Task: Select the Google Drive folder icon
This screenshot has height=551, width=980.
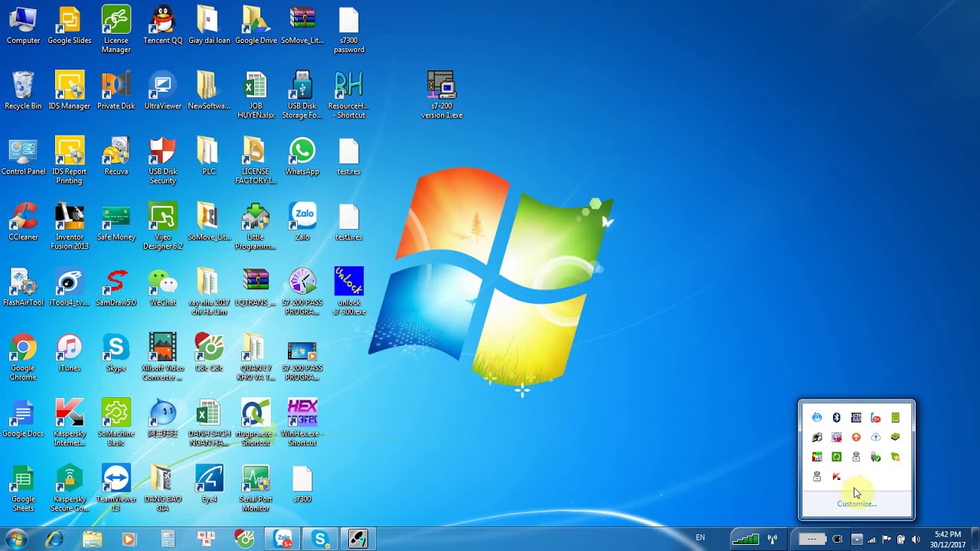Action: pos(256,25)
